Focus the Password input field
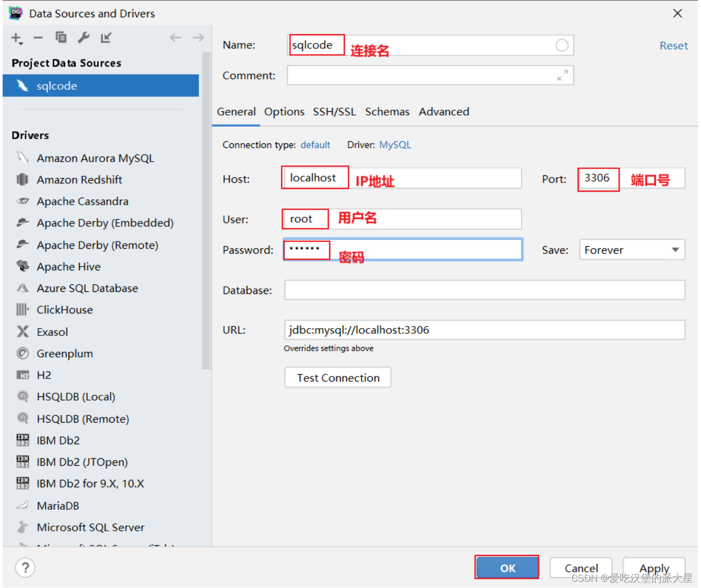The height and width of the screenshot is (588, 701). tap(403, 249)
